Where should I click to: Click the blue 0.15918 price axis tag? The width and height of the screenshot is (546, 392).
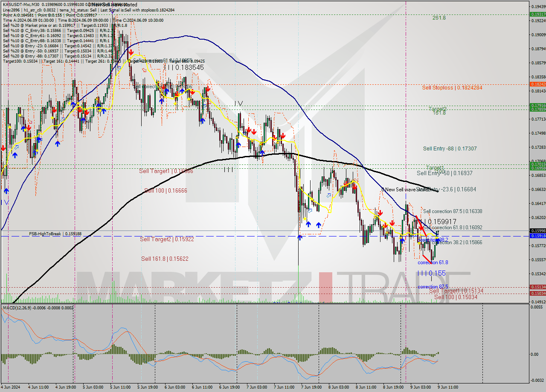tap(537, 236)
